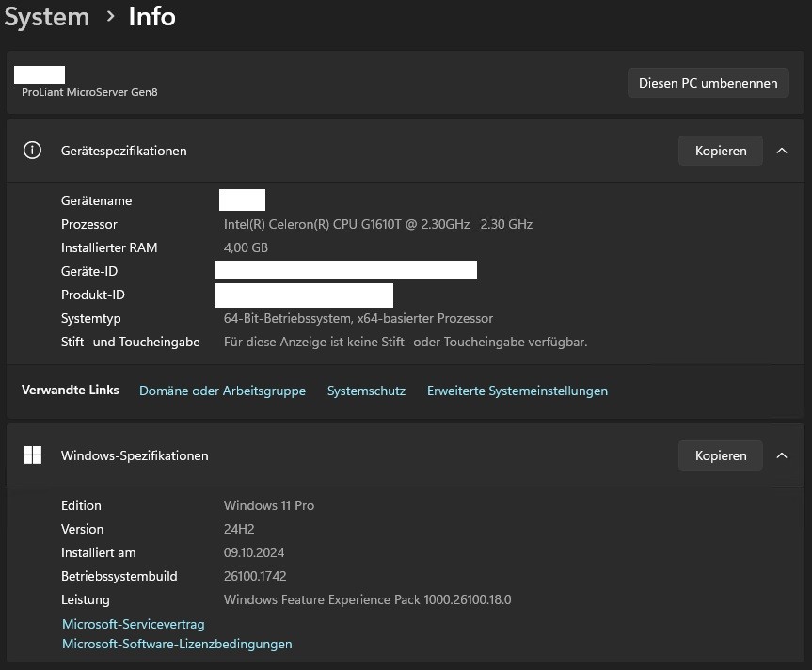Screen dimensions: 812x670
Task: Open the Microsoft-Servicevertrag link
Action: (133, 625)
